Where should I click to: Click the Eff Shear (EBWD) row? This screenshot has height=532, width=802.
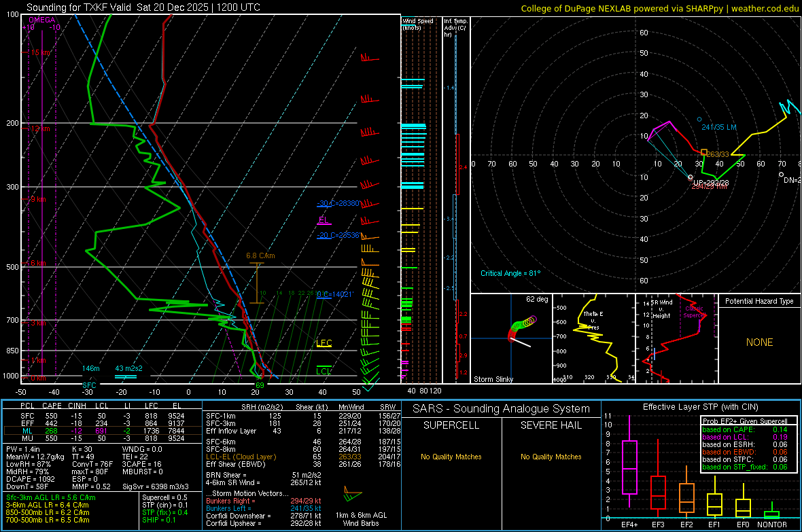(x=303, y=464)
